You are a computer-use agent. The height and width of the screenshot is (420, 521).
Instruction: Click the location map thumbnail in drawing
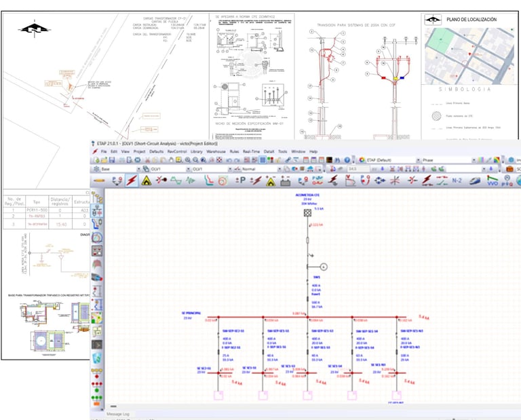(469, 56)
